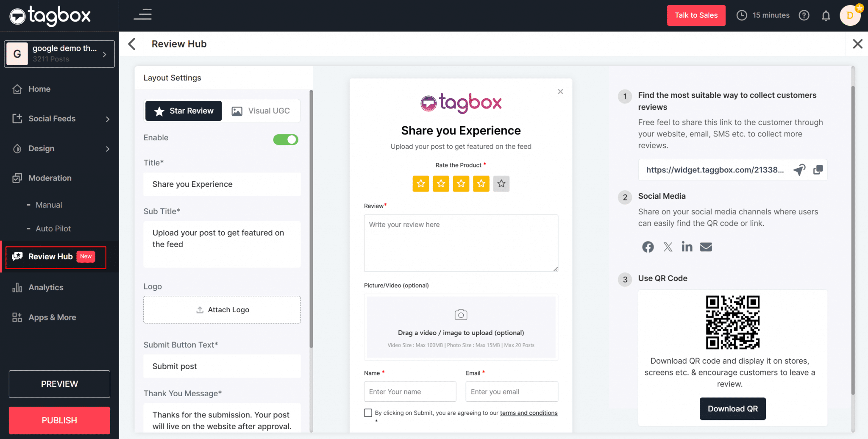The height and width of the screenshot is (439, 868).
Task: Open the Tagbox home logo
Action: click(x=50, y=16)
